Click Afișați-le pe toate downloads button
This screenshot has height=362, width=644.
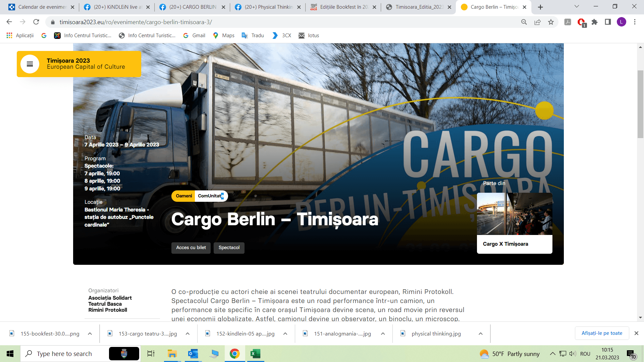(x=602, y=333)
